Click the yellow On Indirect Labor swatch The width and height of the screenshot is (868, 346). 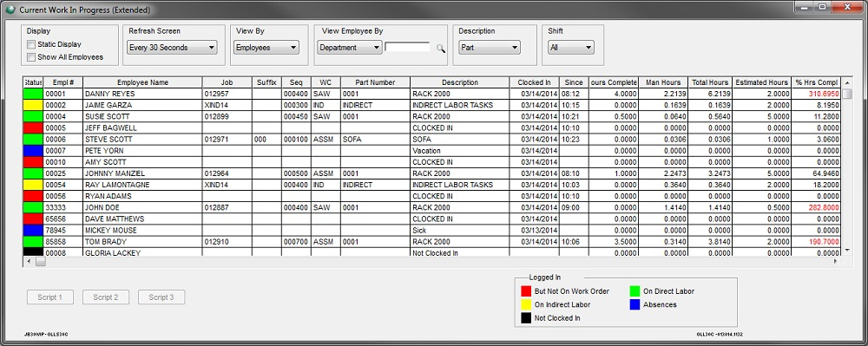pyautogui.click(x=526, y=304)
